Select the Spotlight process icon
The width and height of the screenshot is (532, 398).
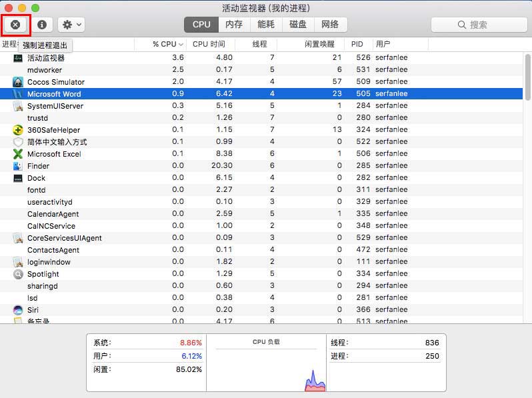tap(18, 274)
